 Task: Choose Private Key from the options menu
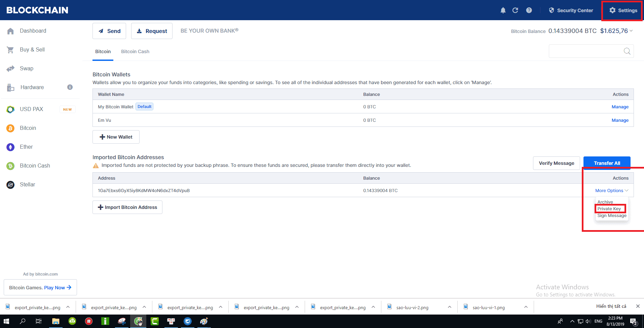point(609,209)
